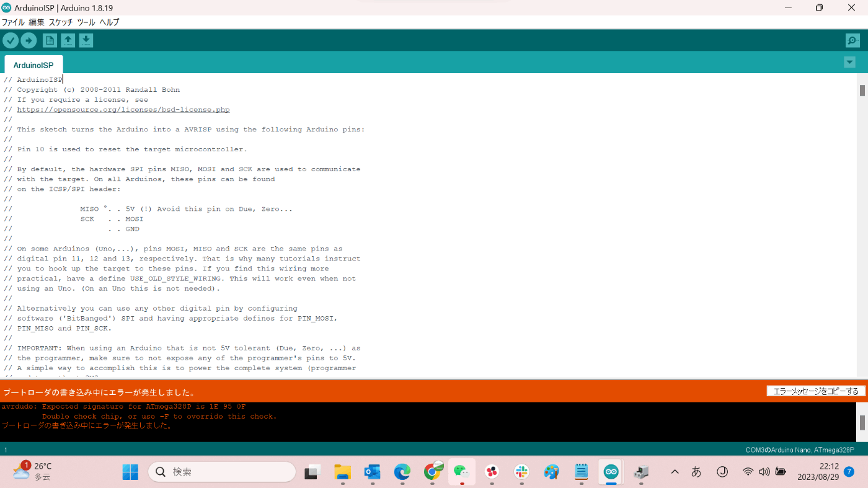Open Task View from the taskbar
868x488 pixels.
click(312, 472)
